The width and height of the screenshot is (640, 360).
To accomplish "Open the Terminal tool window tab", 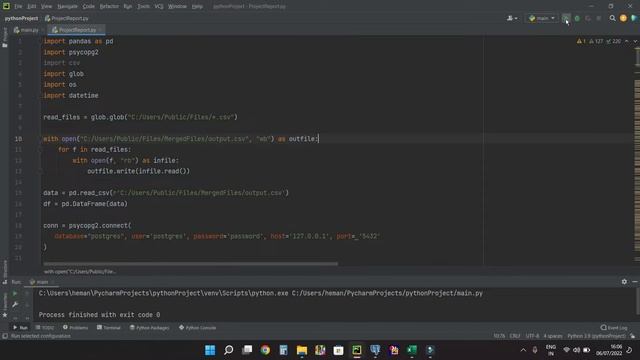I will point(109,328).
